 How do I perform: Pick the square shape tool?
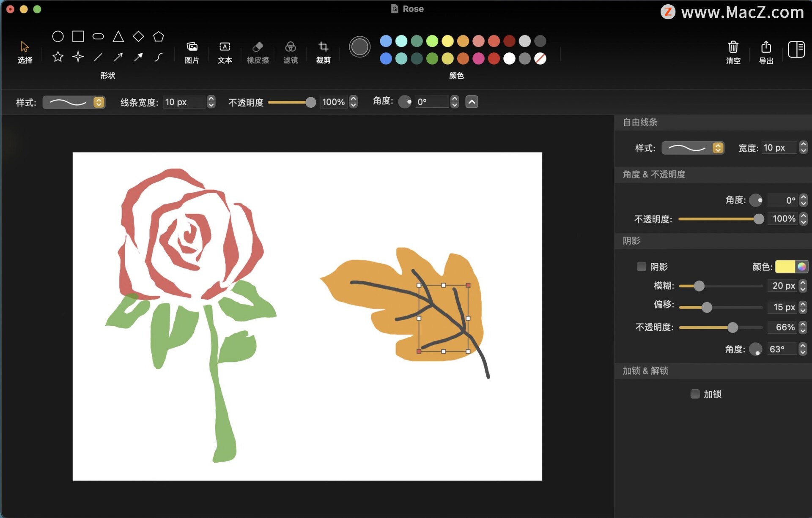point(78,37)
